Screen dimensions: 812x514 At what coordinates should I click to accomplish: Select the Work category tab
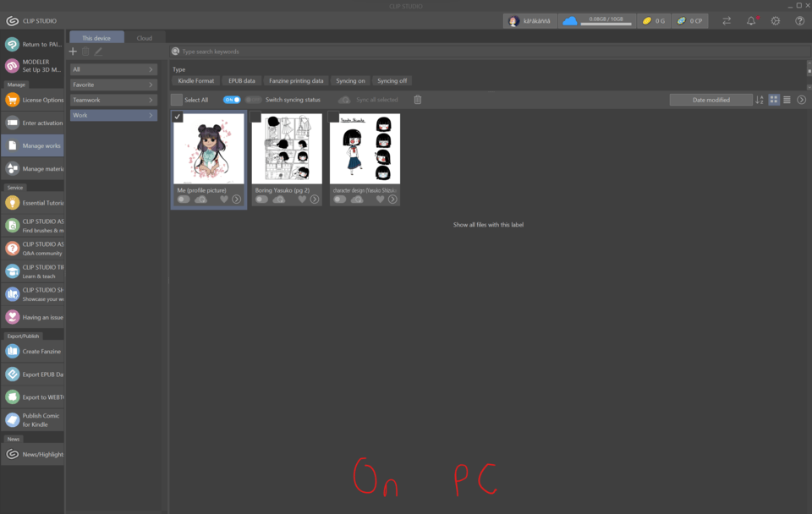click(113, 115)
